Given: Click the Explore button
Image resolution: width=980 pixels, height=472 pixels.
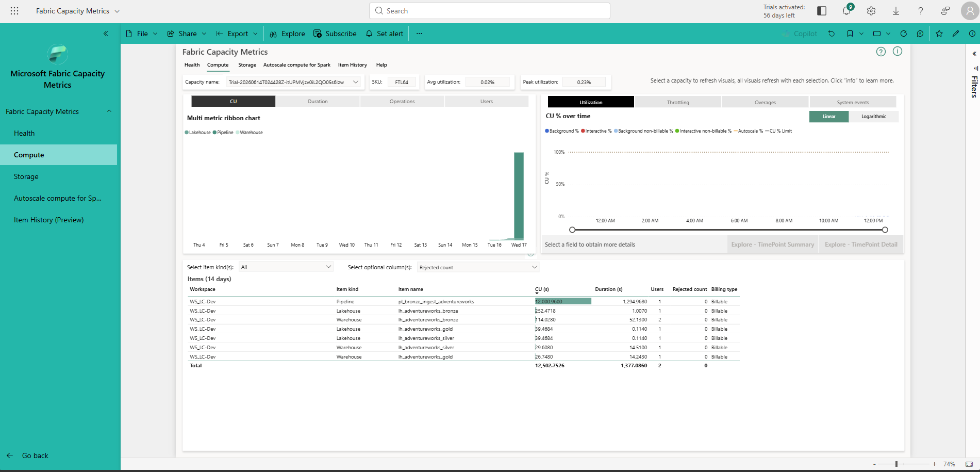Looking at the screenshot, I should click(287, 34).
